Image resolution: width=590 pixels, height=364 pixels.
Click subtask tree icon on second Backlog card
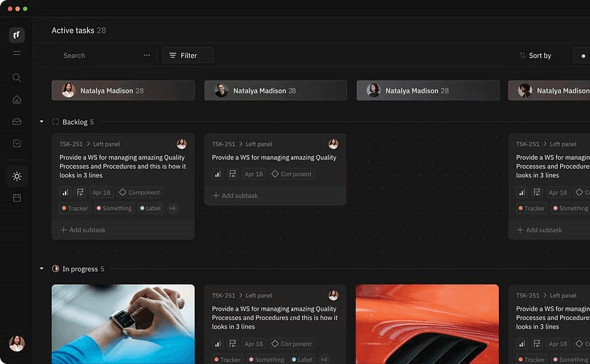tap(232, 174)
